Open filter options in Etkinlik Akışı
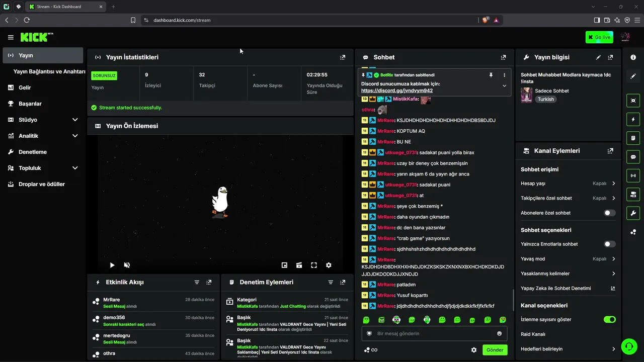Image resolution: width=644 pixels, height=362 pixels. [x=197, y=283]
